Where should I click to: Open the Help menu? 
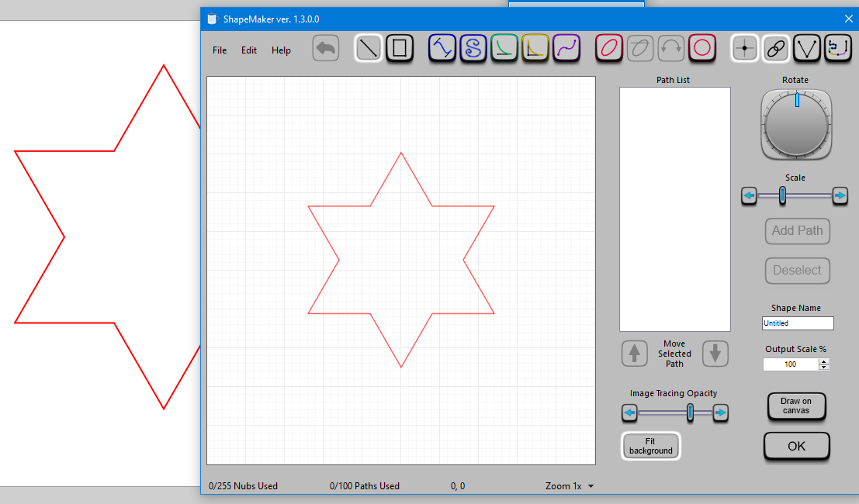point(281,50)
